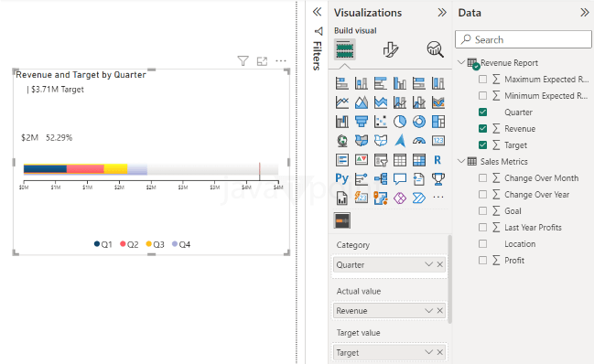594x364 pixels.
Task: Insert a Pie chart visual
Action: point(400,122)
